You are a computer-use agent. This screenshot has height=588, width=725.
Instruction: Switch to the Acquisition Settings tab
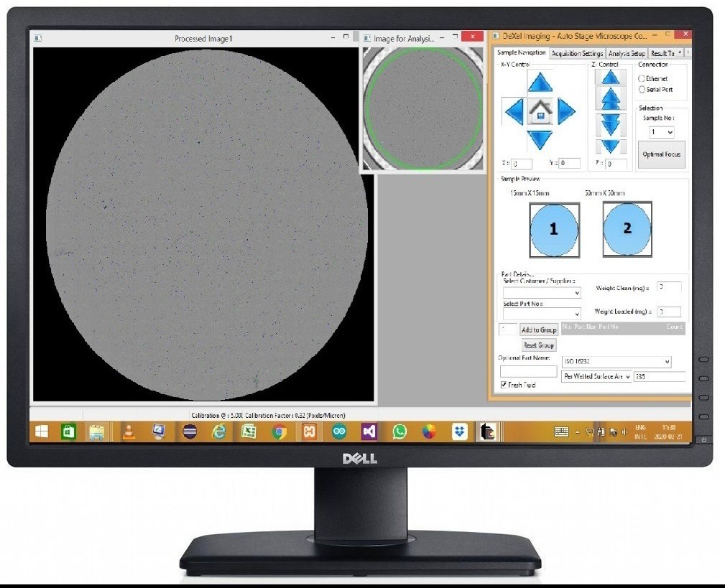pyautogui.click(x=577, y=54)
